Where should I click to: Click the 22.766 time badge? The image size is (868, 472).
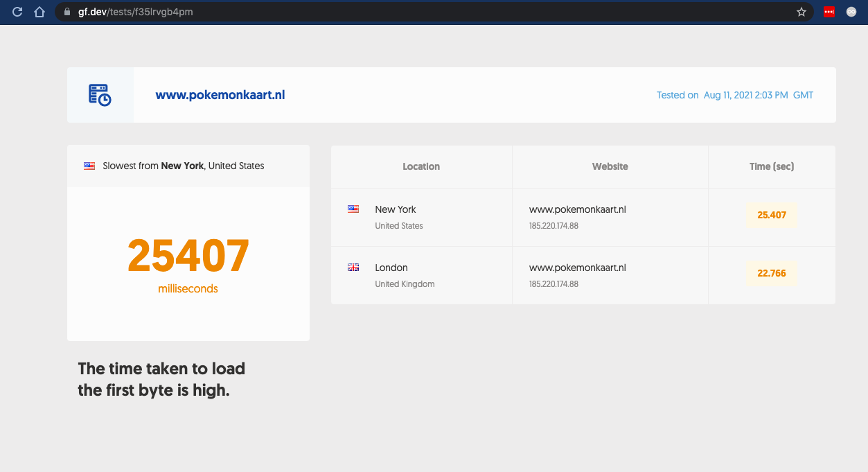(x=772, y=273)
